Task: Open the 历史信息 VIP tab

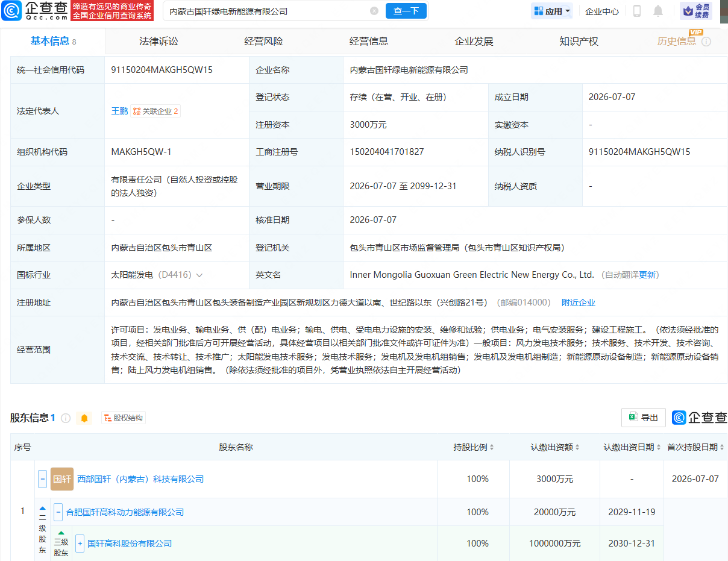Action: point(676,41)
